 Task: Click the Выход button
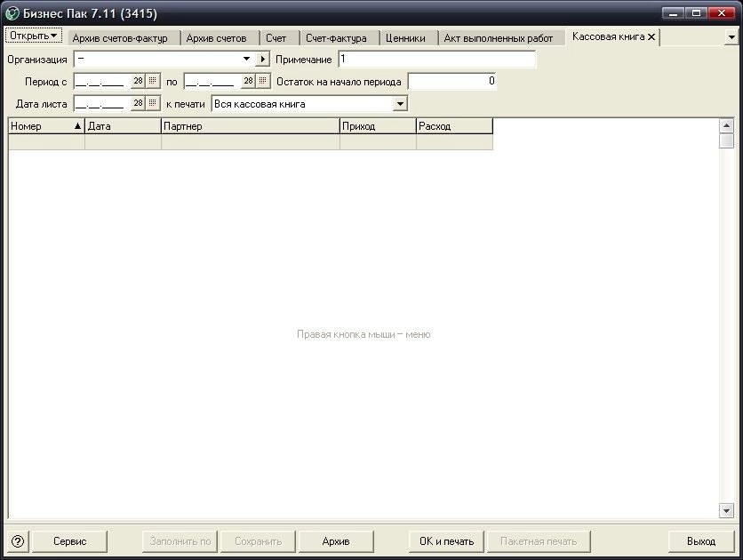point(701,541)
